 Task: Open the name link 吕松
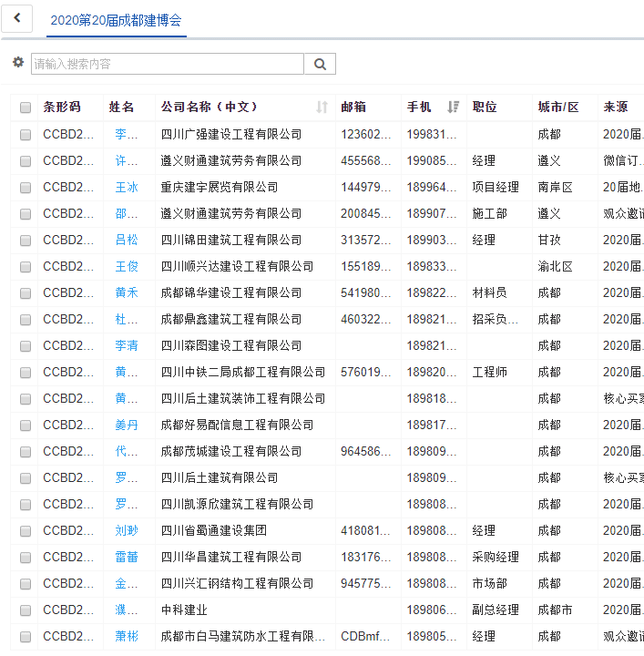point(127,240)
